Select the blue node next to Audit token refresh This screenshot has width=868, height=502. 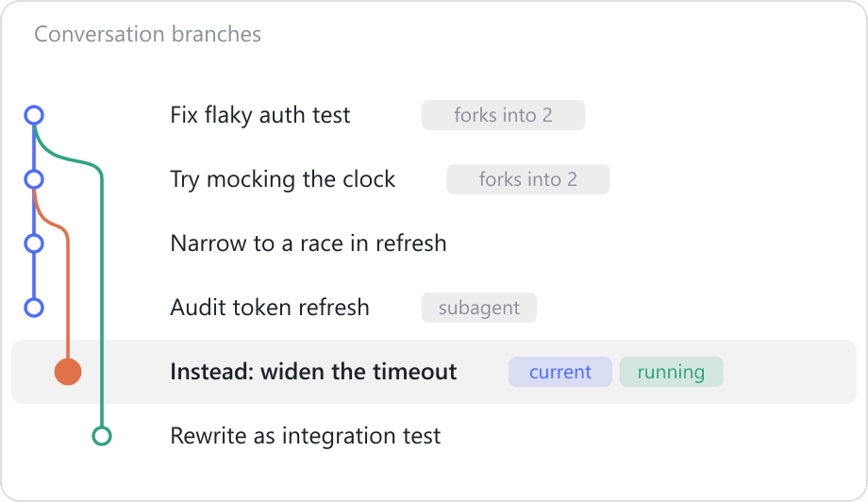34,308
